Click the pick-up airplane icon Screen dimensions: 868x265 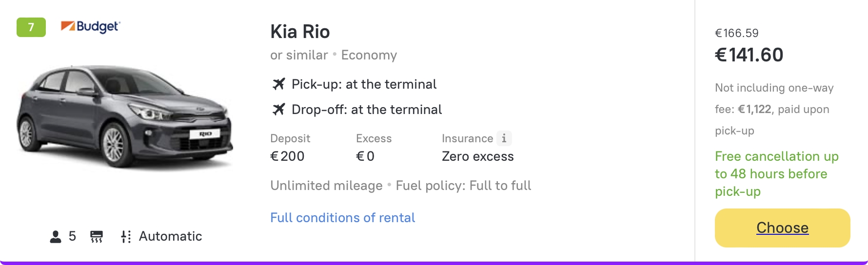(278, 84)
